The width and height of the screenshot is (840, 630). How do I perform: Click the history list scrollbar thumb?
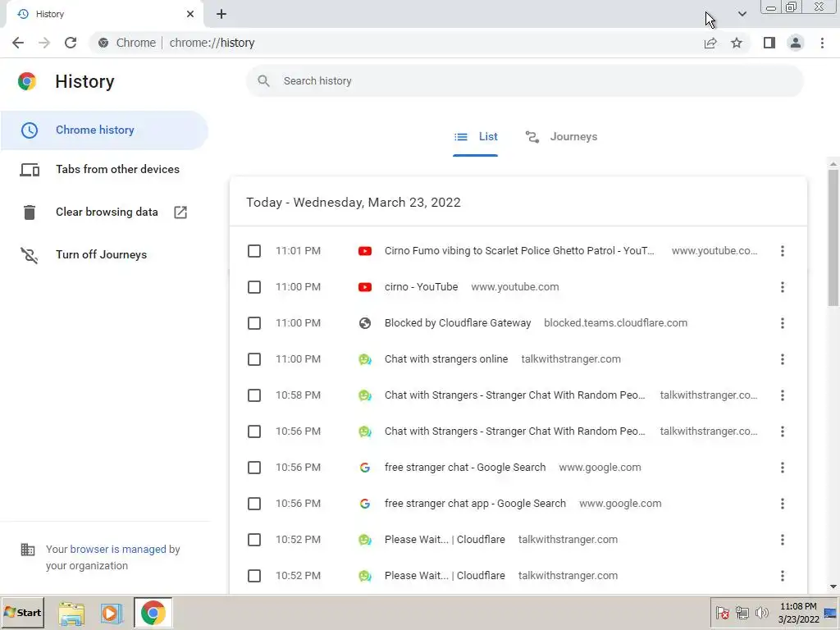coord(833,237)
